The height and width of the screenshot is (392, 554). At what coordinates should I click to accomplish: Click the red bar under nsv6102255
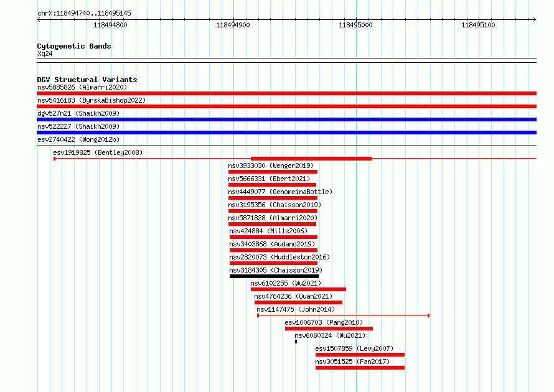point(298,289)
